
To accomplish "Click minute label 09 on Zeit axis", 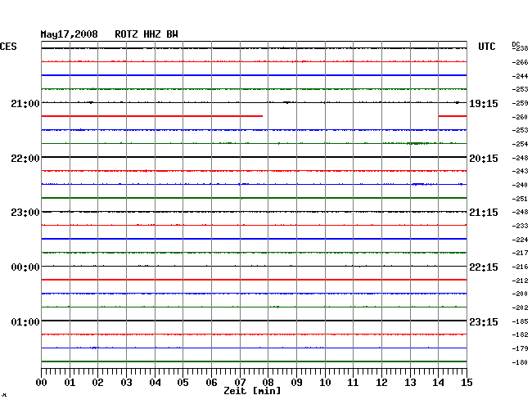I will (x=296, y=383).
